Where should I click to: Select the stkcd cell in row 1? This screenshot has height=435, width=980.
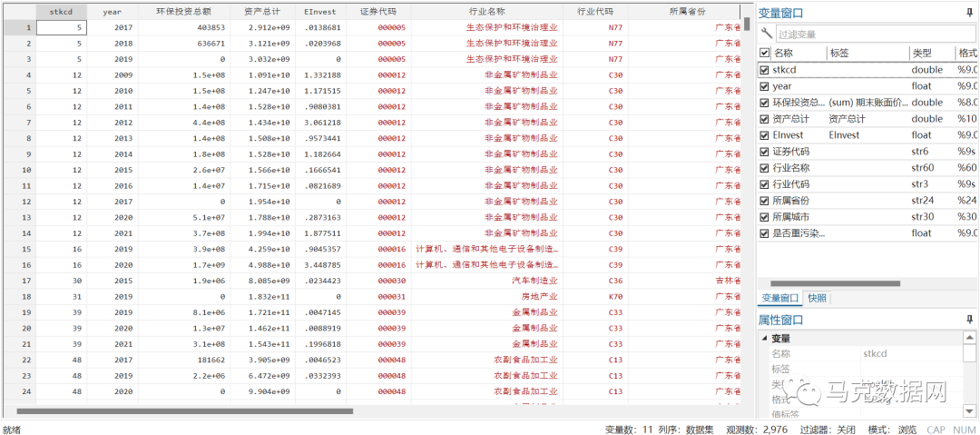pyautogui.click(x=62, y=27)
